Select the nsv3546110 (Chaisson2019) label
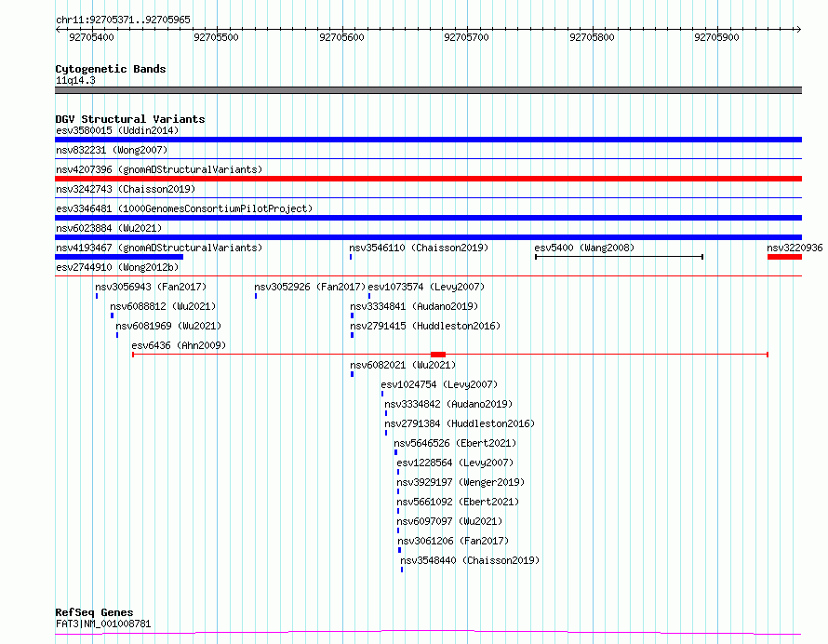The width and height of the screenshot is (828, 644). [x=419, y=248]
